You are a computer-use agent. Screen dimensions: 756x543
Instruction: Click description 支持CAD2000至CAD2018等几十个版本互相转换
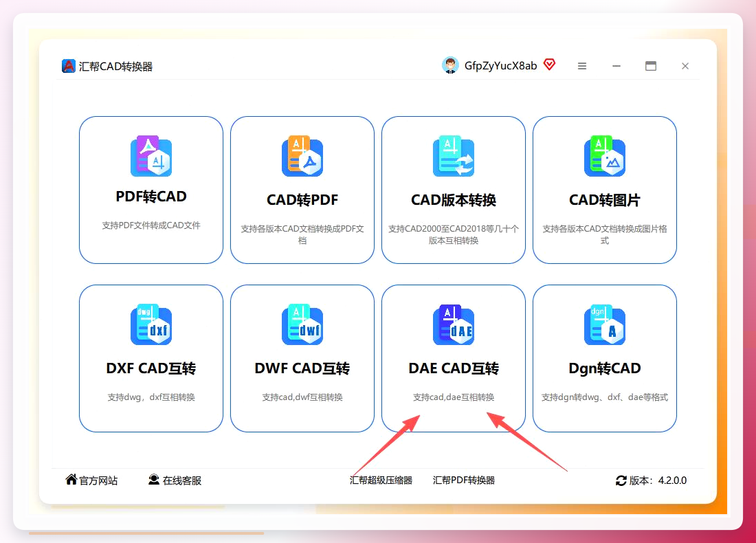coord(453,234)
